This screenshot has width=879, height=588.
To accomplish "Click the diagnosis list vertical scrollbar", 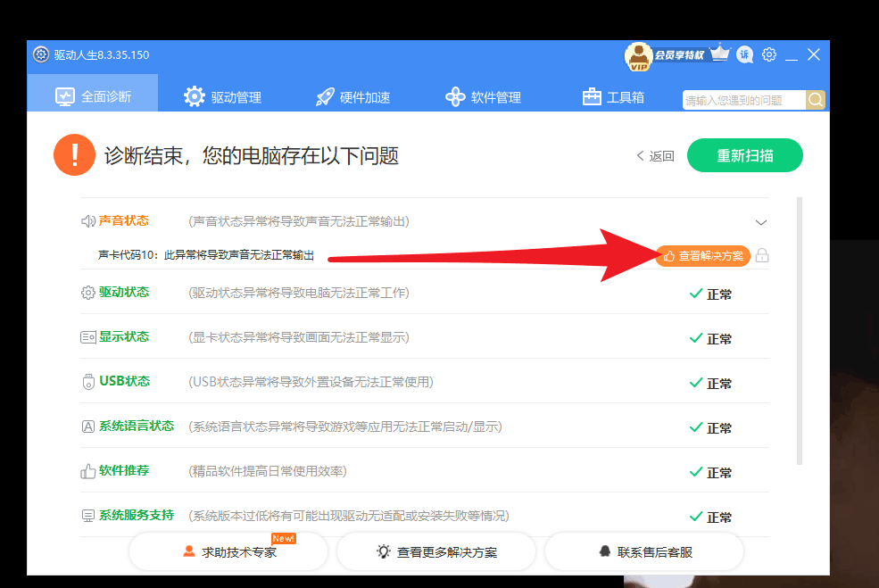I will pyautogui.click(x=800, y=331).
